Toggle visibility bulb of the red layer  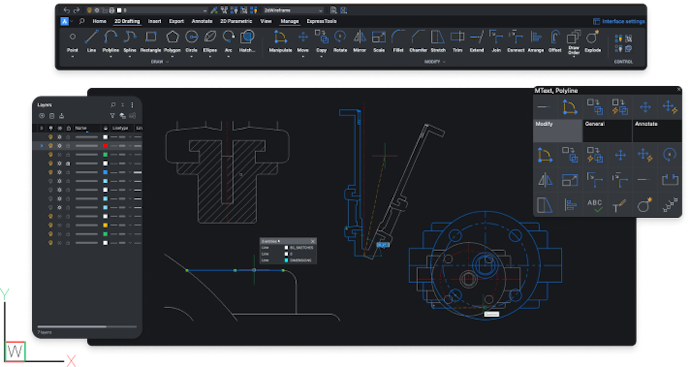tap(50, 146)
